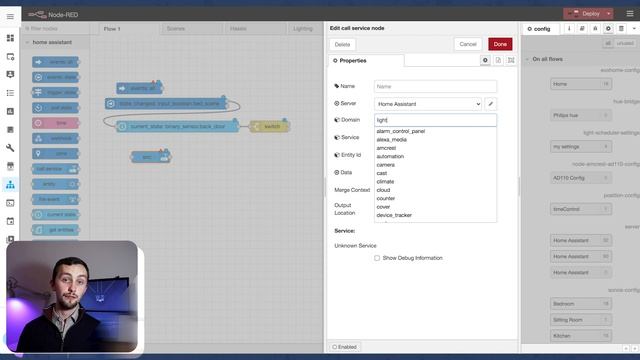This screenshot has width=640, height=360.
Task: Switch to the Hasaa flow tab
Action: [238, 29]
